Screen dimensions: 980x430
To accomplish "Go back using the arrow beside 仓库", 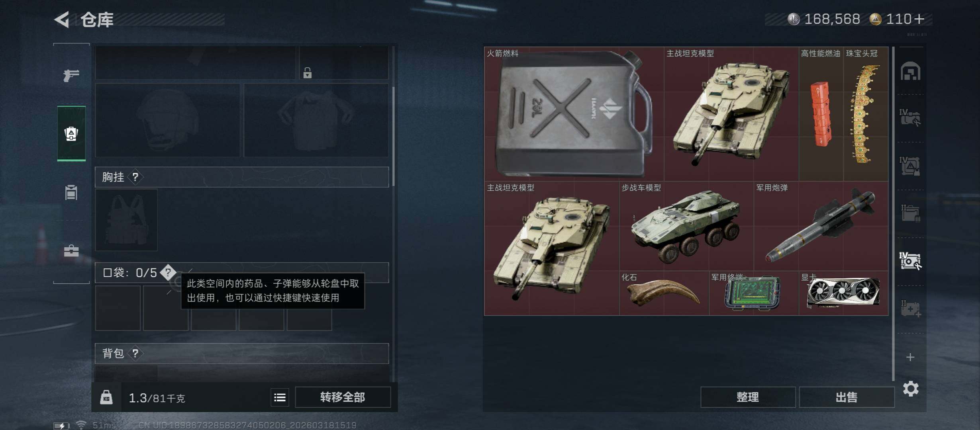I will pyautogui.click(x=62, y=20).
